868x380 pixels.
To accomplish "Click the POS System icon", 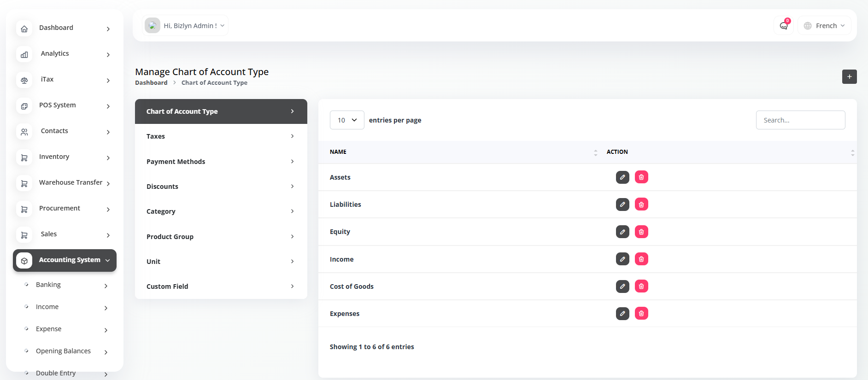I will click(24, 106).
